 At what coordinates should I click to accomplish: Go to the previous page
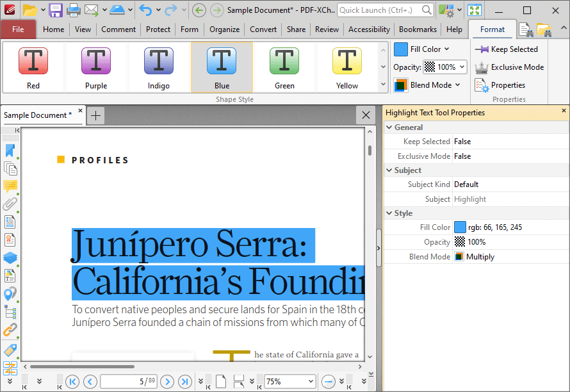click(x=90, y=382)
